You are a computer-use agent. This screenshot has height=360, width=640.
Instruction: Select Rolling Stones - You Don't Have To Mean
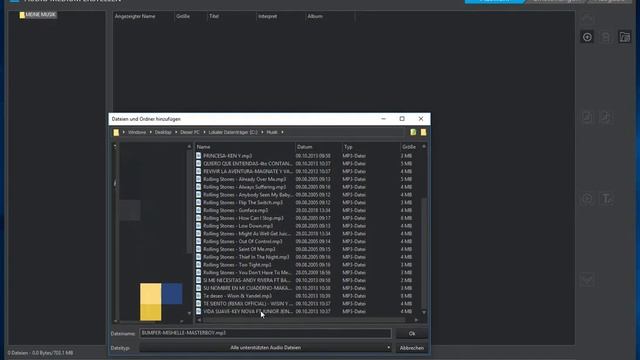click(x=307, y=272)
